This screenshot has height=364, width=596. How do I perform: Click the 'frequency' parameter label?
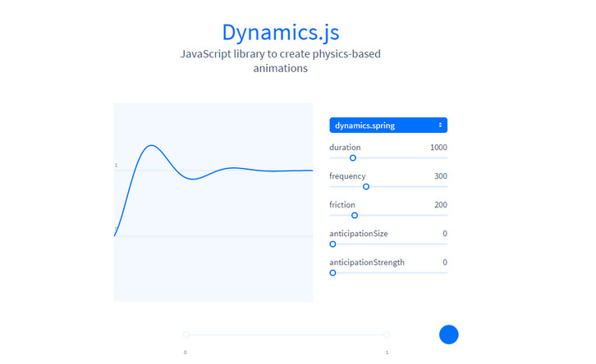tap(347, 176)
